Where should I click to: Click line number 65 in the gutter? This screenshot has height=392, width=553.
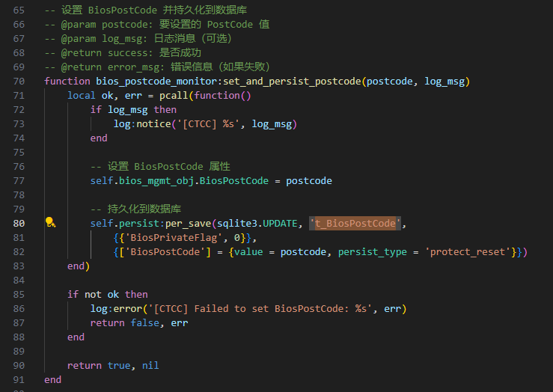[18, 10]
